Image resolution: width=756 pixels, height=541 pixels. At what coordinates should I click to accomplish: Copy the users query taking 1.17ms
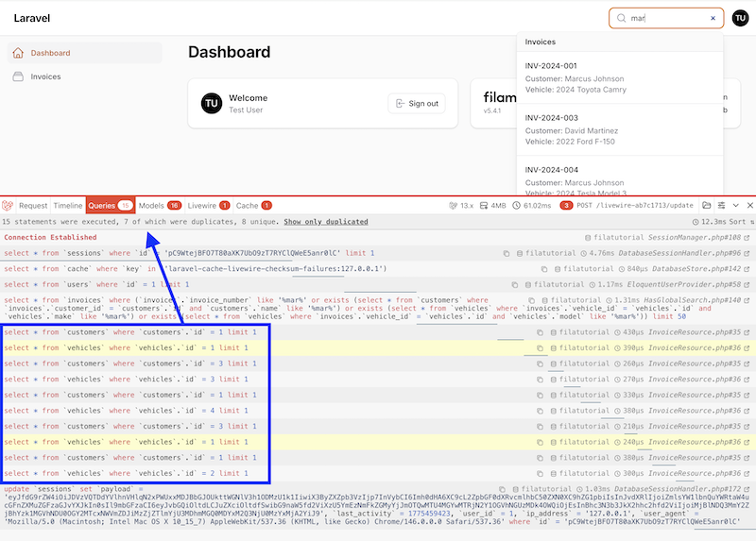coord(514,285)
